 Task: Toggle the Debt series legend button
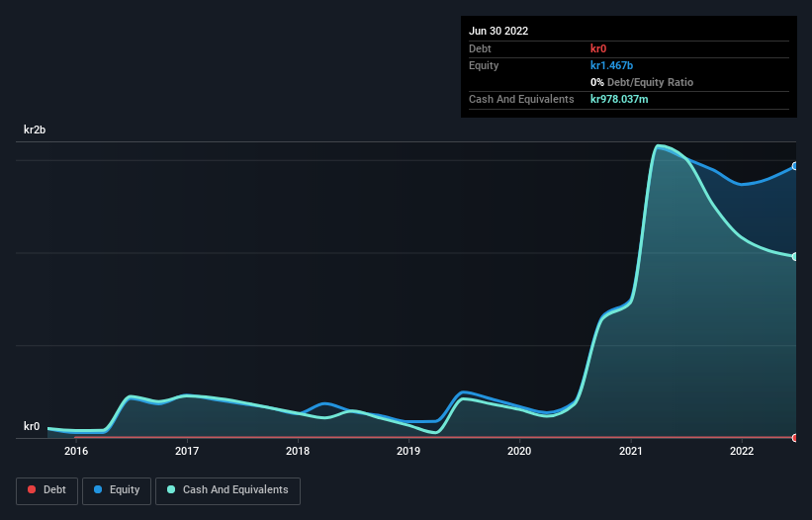46,490
